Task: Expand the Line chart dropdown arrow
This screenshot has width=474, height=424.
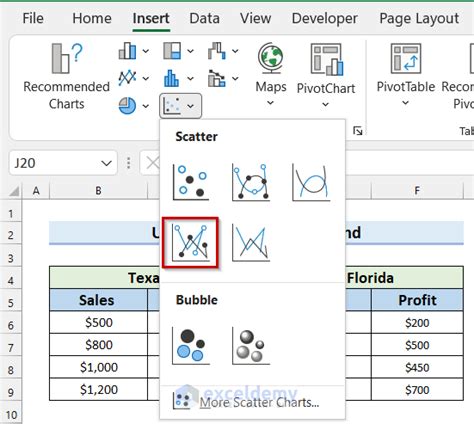Action: pyautogui.click(x=146, y=78)
